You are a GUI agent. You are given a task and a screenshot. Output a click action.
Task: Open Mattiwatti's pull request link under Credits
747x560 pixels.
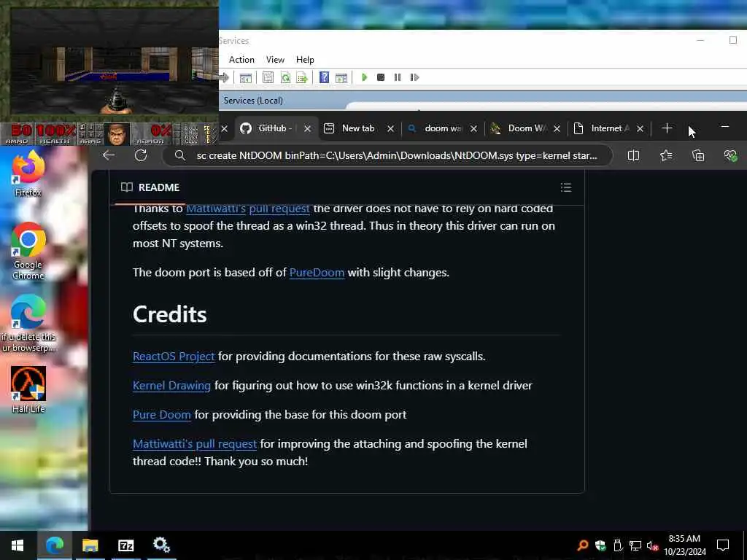pos(195,443)
